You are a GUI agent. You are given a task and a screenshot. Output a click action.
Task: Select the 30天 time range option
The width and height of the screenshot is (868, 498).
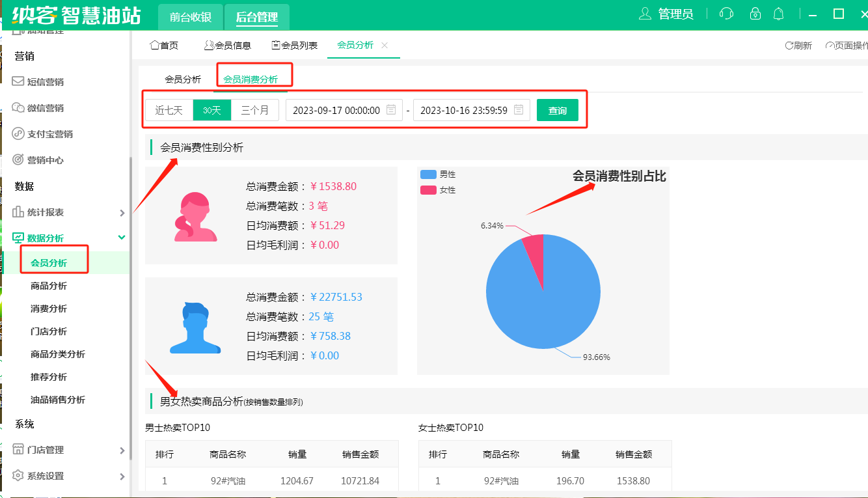[x=212, y=110]
